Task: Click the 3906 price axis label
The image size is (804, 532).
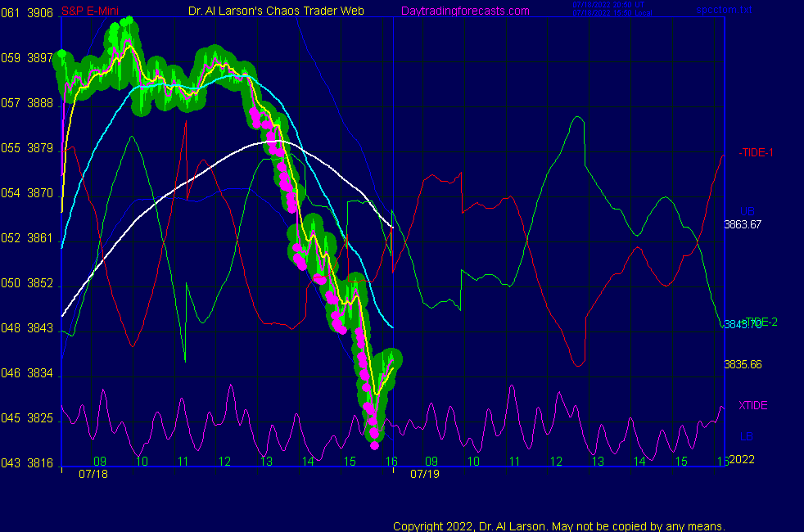Action: coord(40,13)
